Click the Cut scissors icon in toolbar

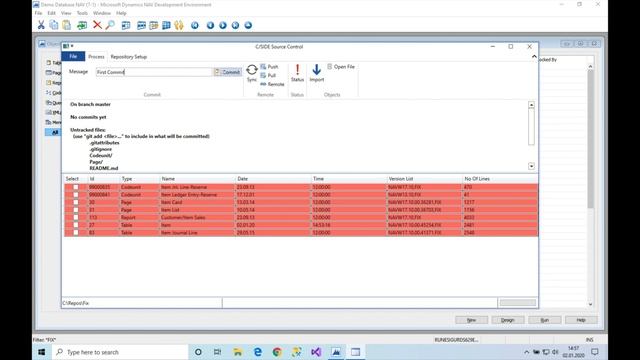41,25
